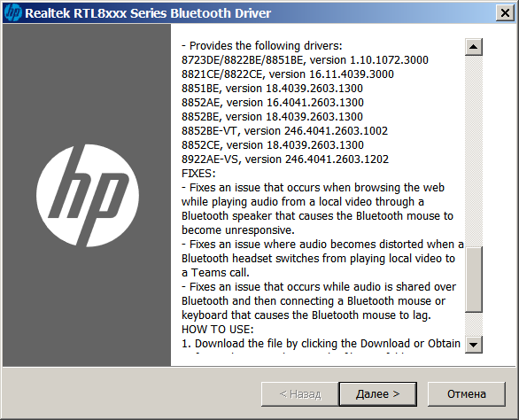Image resolution: width=519 pixels, height=420 pixels.
Task: Click the 'Download the file by clicking' step line
Action: pyautogui.click(x=321, y=344)
